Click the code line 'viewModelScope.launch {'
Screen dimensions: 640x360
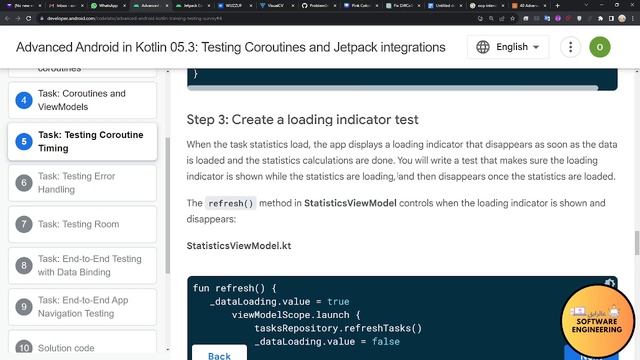(x=296, y=315)
